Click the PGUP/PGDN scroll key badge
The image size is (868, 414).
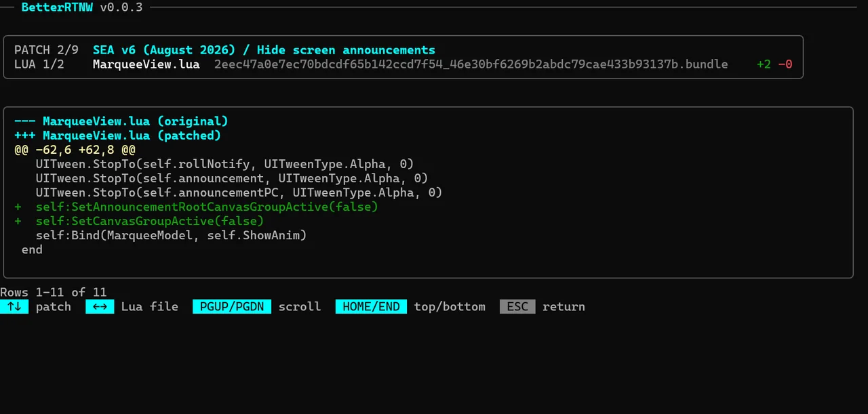pyautogui.click(x=232, y=306)
